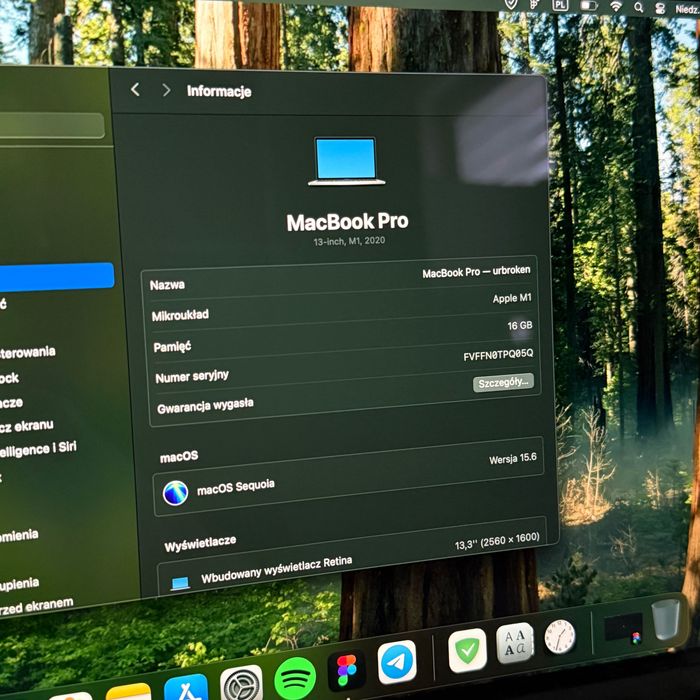Select the highlighted blue sidebar item
The height and width of the screenshot is (700, 700).
(57, 277)
